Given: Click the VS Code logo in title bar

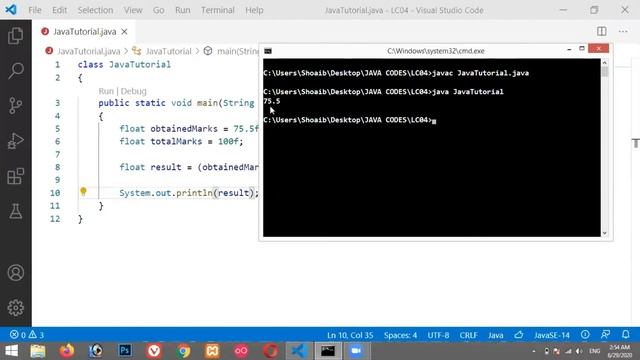Looking at the screenshot, I should point(11,9).
